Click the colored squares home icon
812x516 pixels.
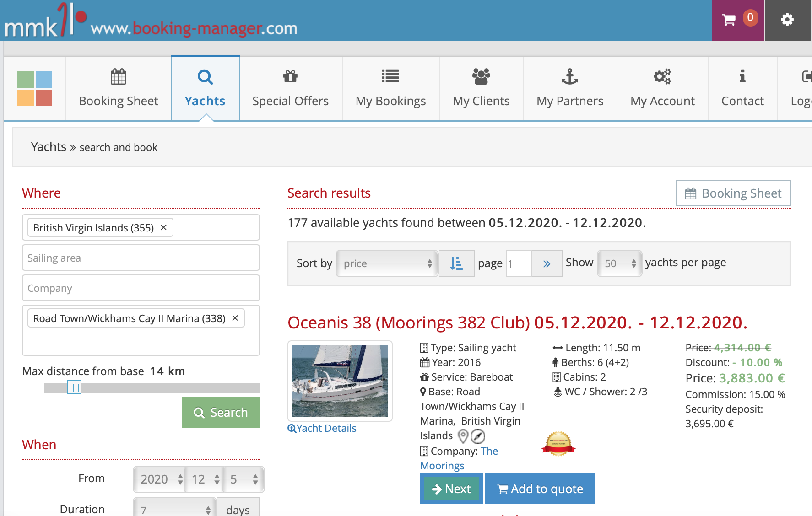[35, 89]
